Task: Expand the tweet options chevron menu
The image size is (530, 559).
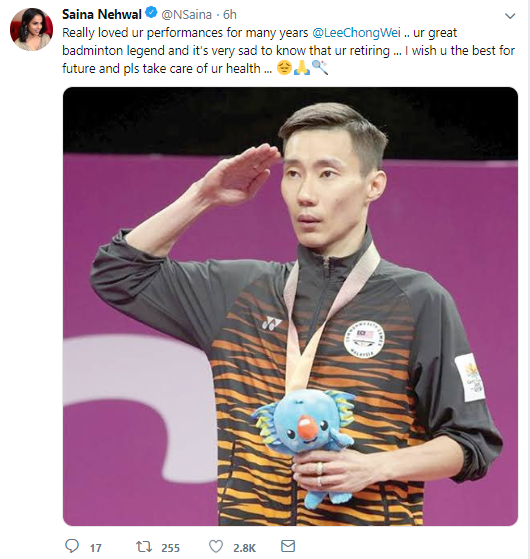Action: [x=510, y=16]
